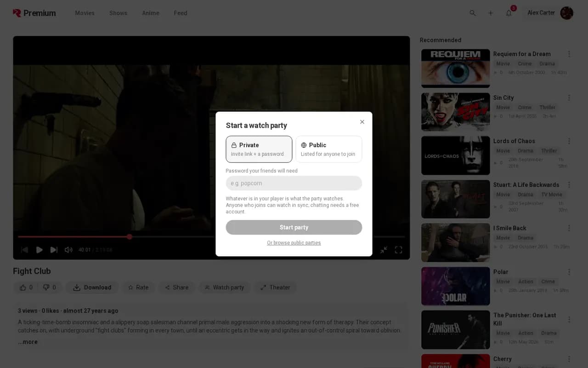Viewport: 588px width, 368px height.
Task: Open the notifications bell
Action: (x=509, y=13)
